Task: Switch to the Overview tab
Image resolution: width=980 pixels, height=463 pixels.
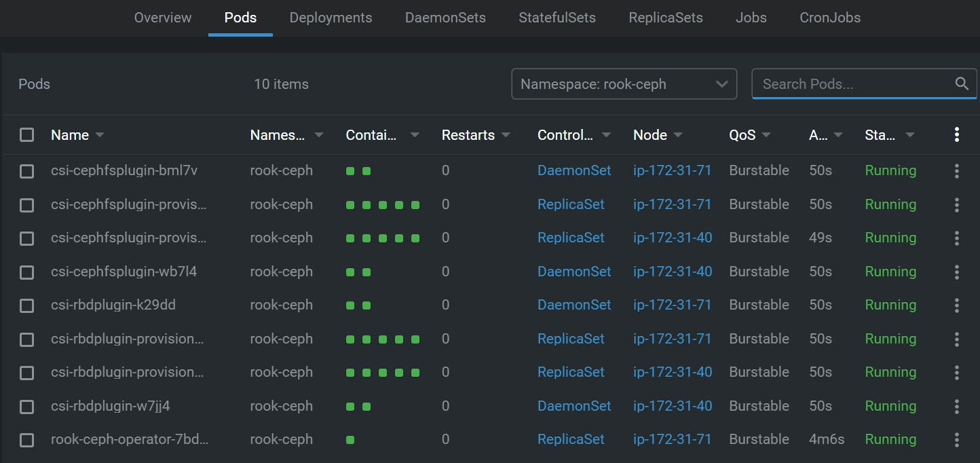Action: pyautogui.click(x=163, y=18)
